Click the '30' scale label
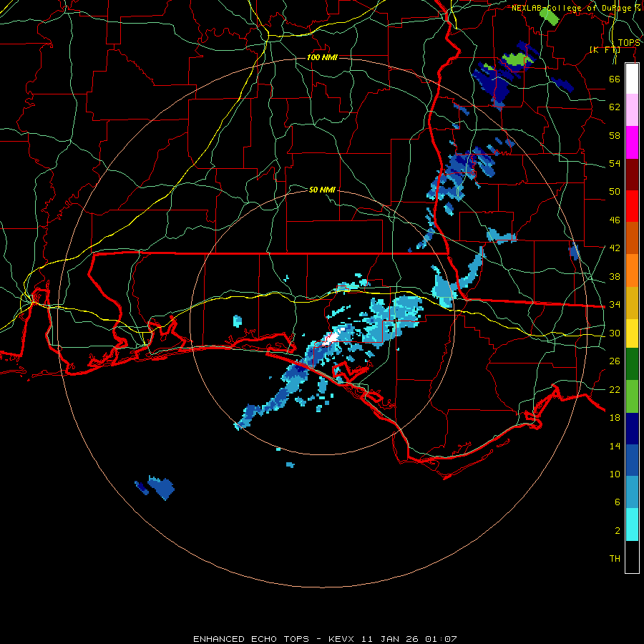Viewport: 644px width, 644px height. point(615,333)
